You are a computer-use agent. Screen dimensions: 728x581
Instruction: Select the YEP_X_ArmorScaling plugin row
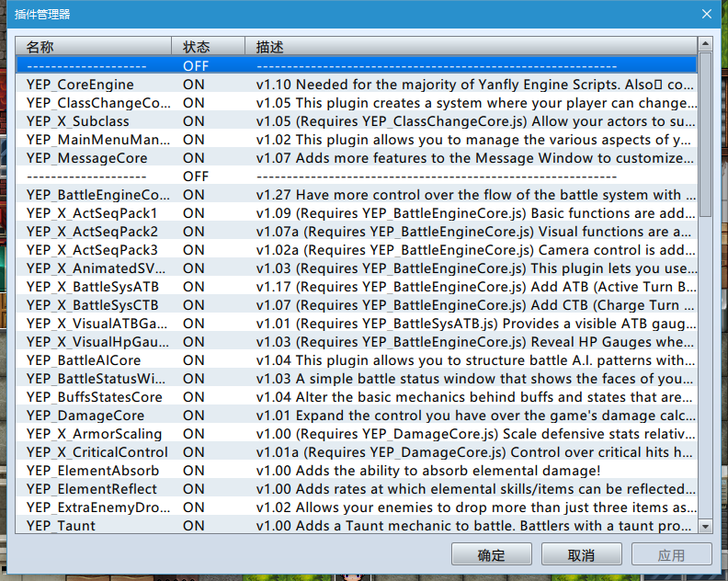click(x=357, y=434)
